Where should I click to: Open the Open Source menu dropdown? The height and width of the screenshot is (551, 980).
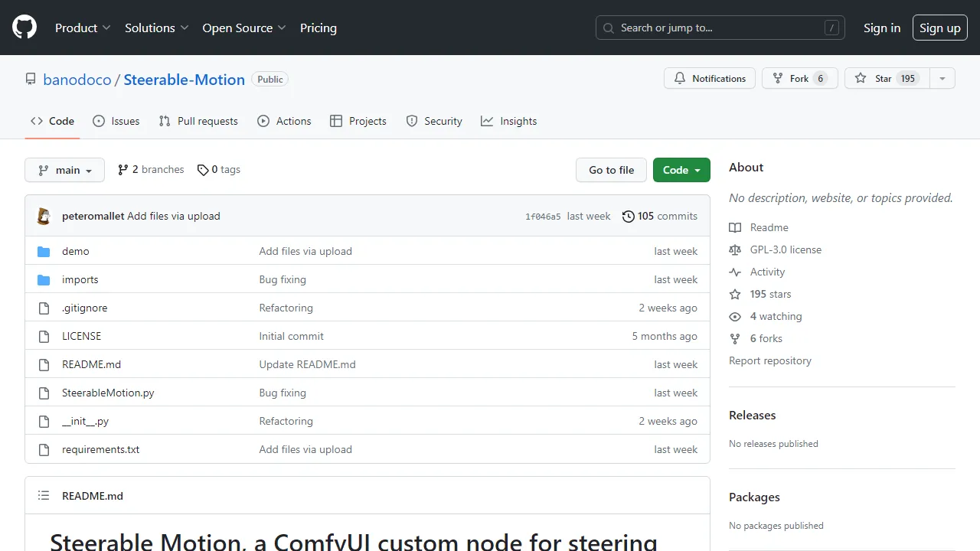pyautogui.click(x=244, y=28)
